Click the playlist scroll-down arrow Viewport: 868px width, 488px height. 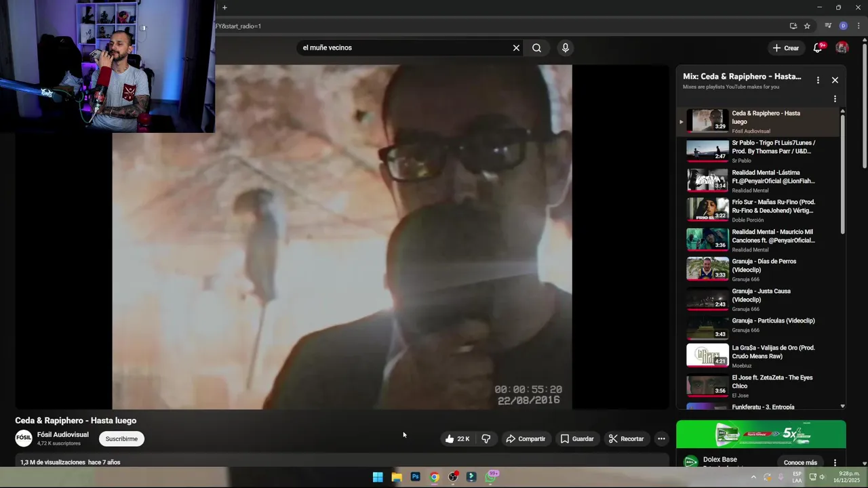pyautogui.click(x=843, y=406)
